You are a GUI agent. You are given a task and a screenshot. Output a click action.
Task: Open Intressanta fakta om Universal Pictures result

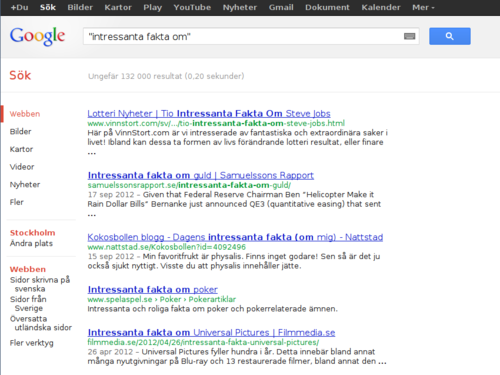click(x=211, y=333)
